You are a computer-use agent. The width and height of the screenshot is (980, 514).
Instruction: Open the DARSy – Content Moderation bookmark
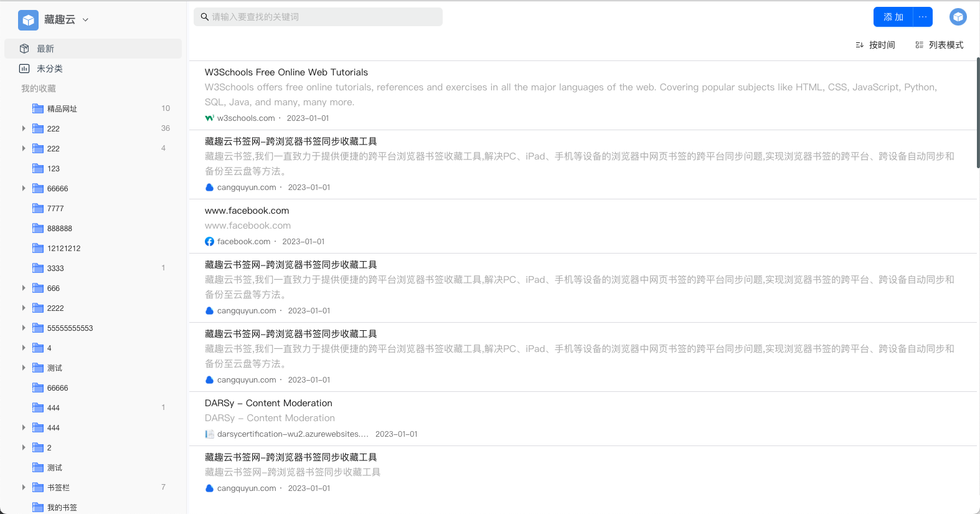pyautogui.click(x=268, y=403)
